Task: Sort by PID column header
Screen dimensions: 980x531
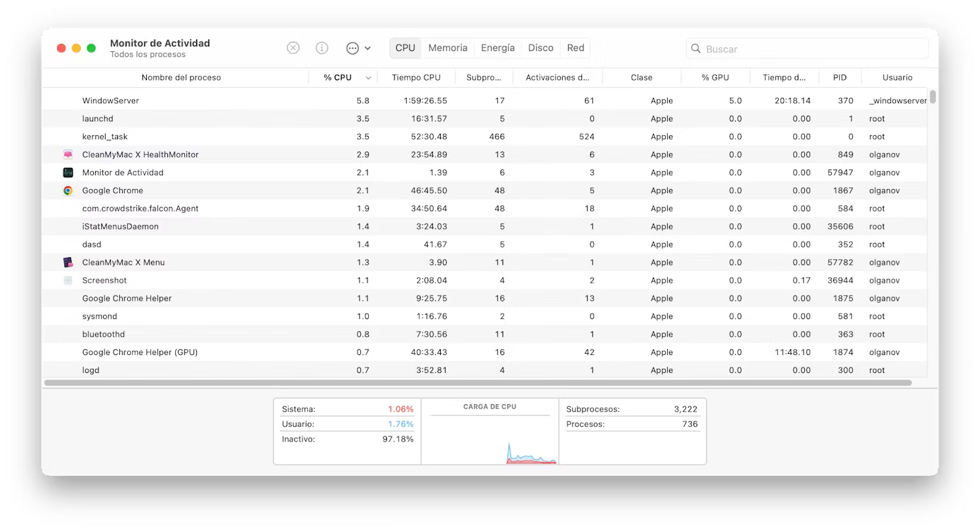Action: click(840, 77)
